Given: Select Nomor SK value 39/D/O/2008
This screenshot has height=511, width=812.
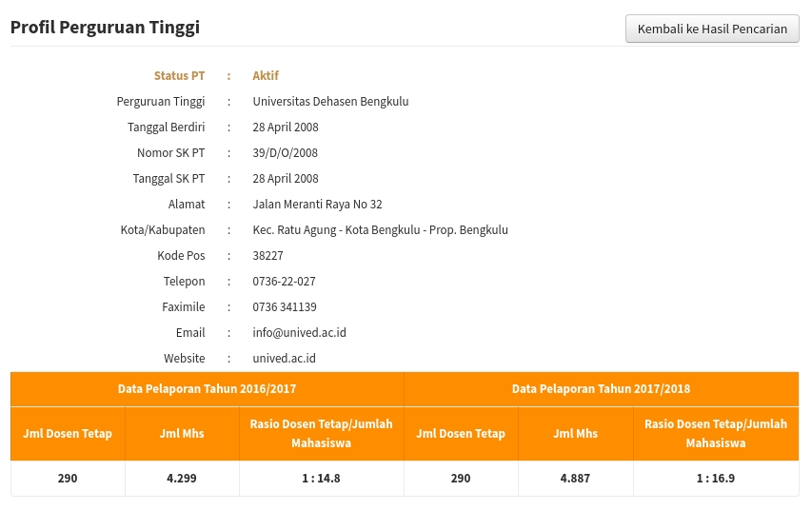Looking at the screenshot, I should pyautogui.click(x=285, y=153).
